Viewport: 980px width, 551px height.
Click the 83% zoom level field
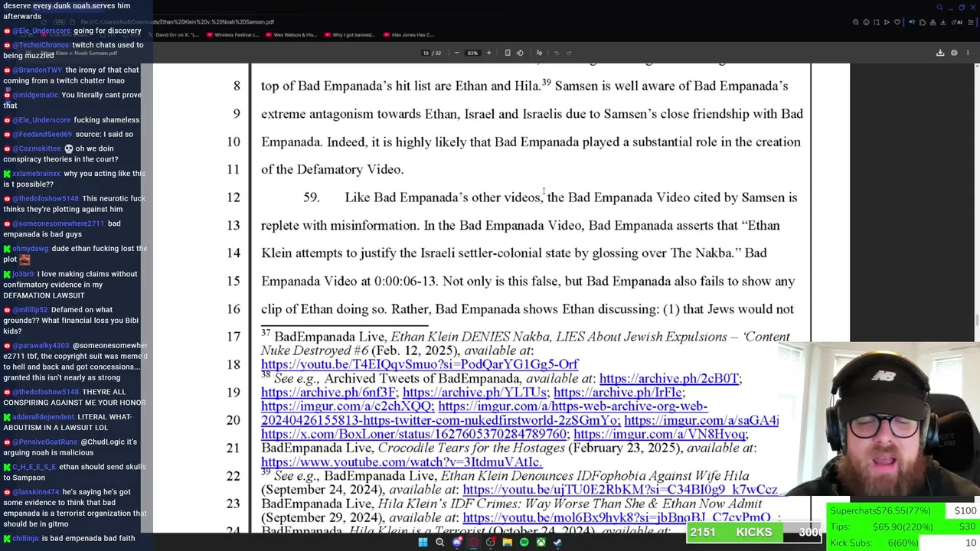(472, 53)
